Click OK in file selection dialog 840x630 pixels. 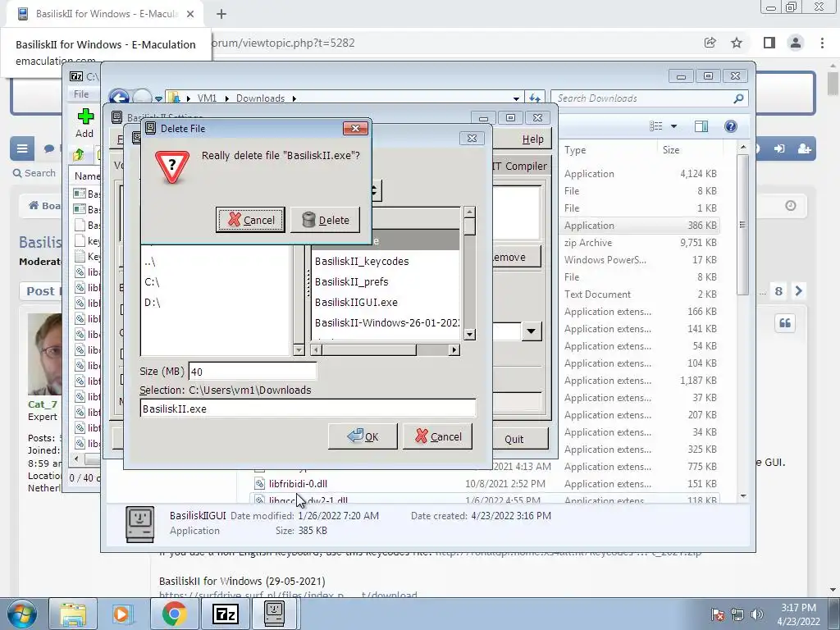(363, 436)
